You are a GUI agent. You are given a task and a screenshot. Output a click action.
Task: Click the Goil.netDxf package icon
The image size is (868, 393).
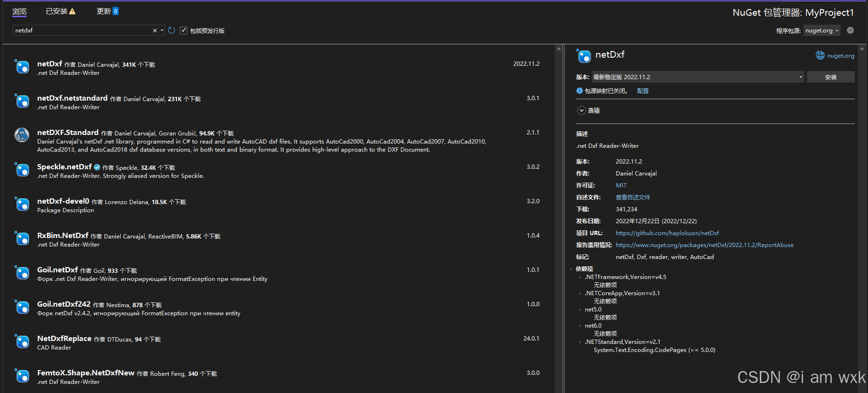[22, 273]
